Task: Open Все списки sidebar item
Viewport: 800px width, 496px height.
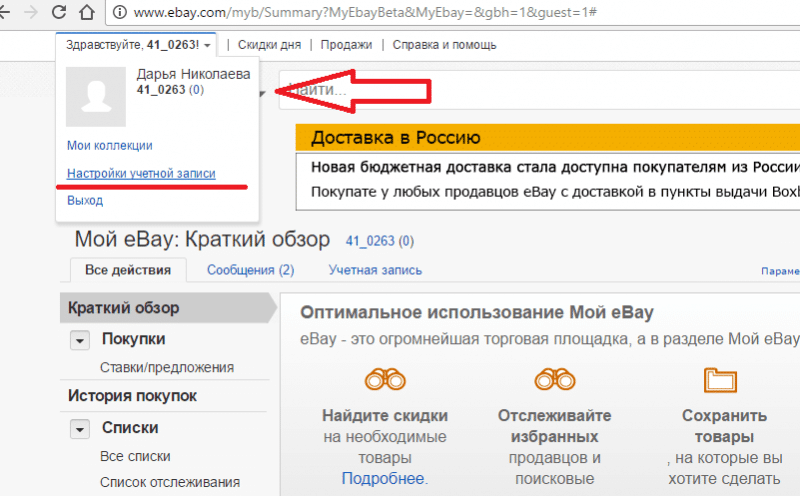Action: (x=135, y=456)
